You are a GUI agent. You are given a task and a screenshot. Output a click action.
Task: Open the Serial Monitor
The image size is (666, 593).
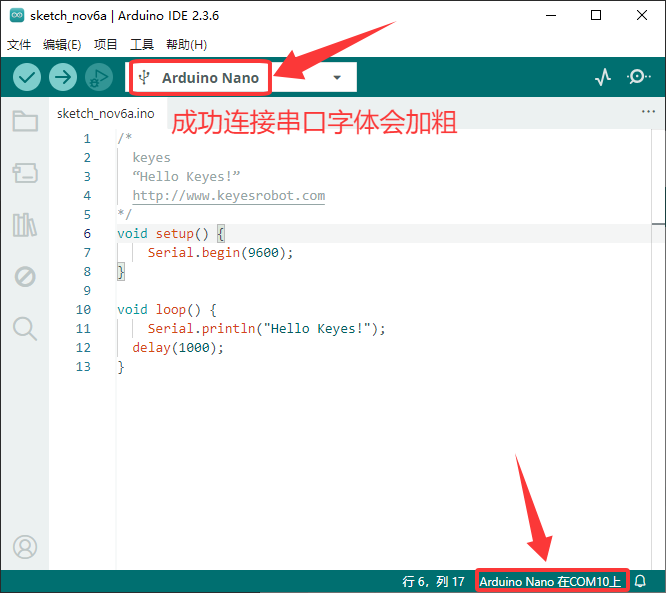[638, 77]
